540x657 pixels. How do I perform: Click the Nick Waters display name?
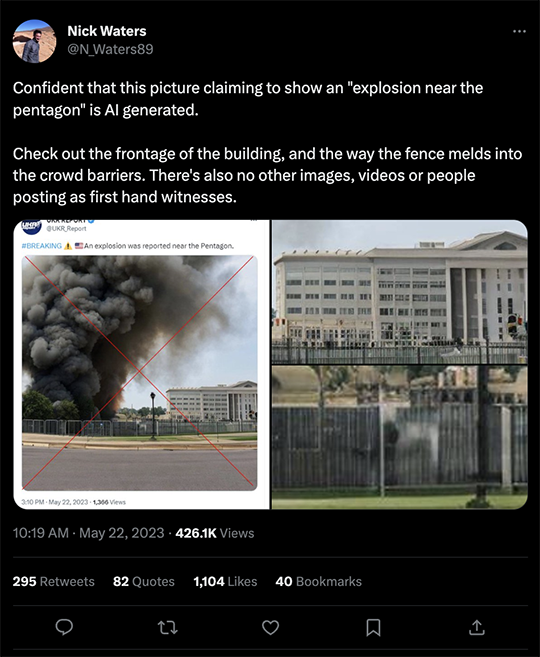107,31
